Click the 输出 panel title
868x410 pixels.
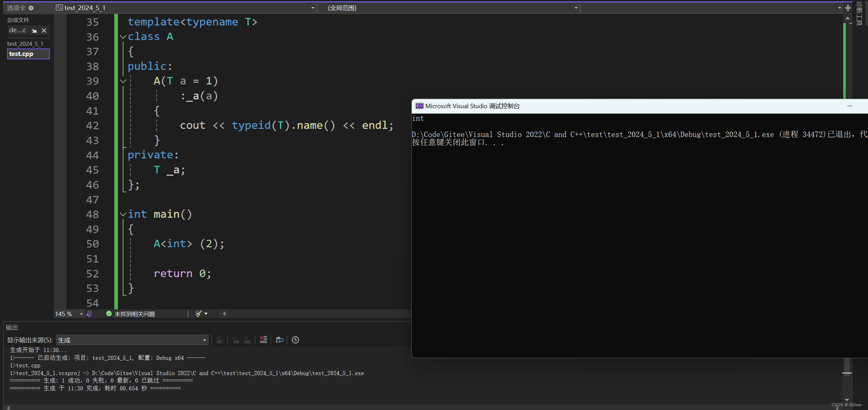12,328
